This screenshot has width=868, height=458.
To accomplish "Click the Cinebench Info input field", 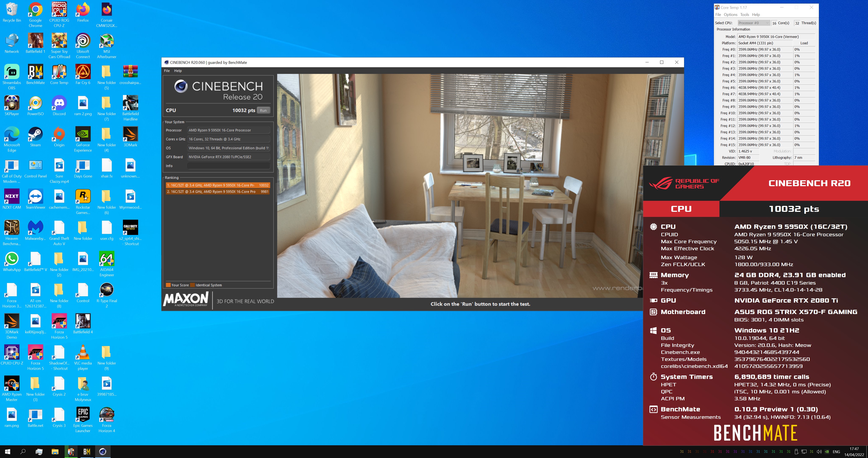I will point(228,166).
